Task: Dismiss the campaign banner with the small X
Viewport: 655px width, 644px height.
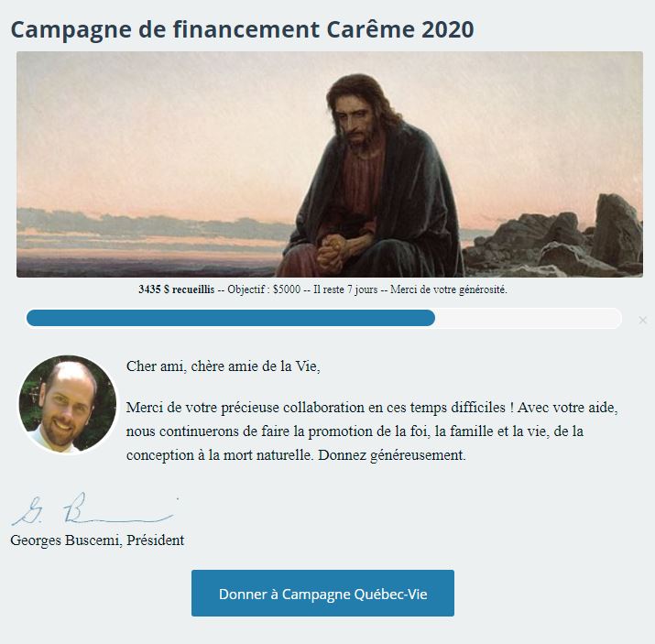Action: [x=642, y=320]
